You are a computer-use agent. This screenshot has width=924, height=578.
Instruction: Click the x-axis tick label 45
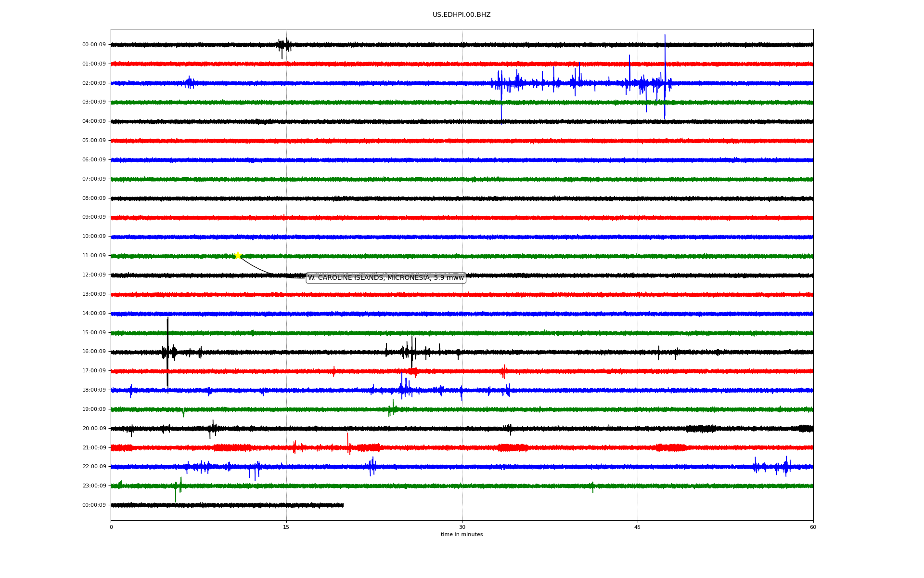[638, 527]
